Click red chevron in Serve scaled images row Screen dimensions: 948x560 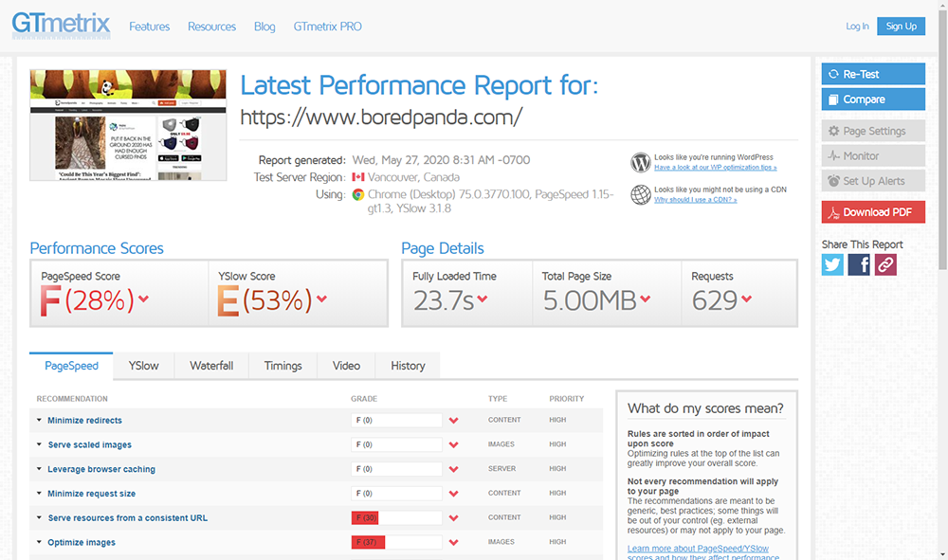[453, 445]
